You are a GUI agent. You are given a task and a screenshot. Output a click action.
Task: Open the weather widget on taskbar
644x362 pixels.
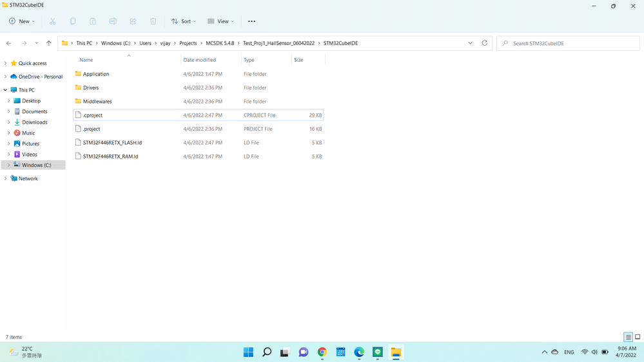26,352
